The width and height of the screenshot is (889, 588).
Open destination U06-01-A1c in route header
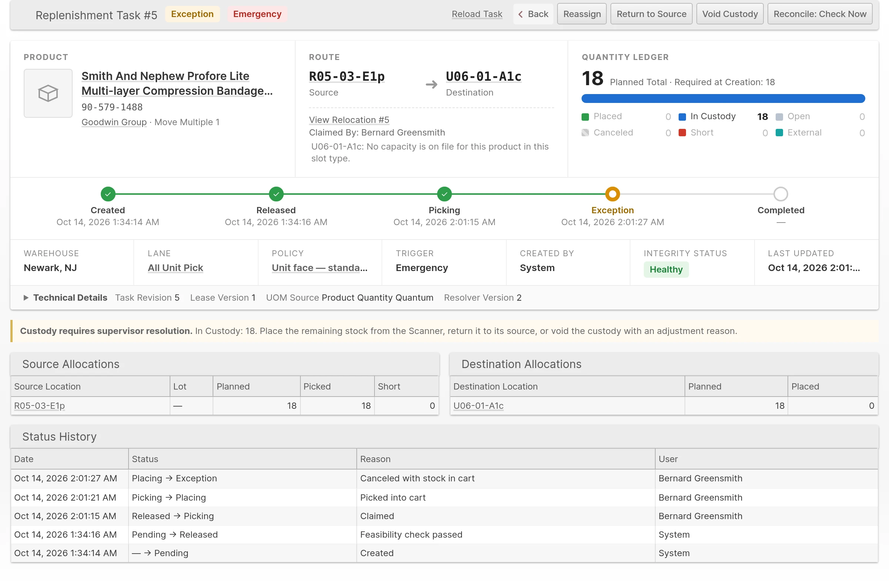coord(483,77)
